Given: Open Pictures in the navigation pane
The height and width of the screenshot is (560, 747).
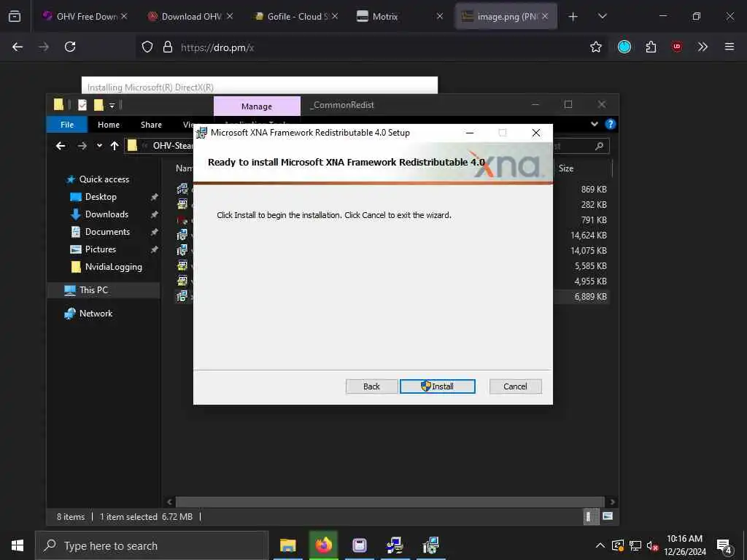Looking at the screenshot, I should pyautogui.click(x=100, y=249).
